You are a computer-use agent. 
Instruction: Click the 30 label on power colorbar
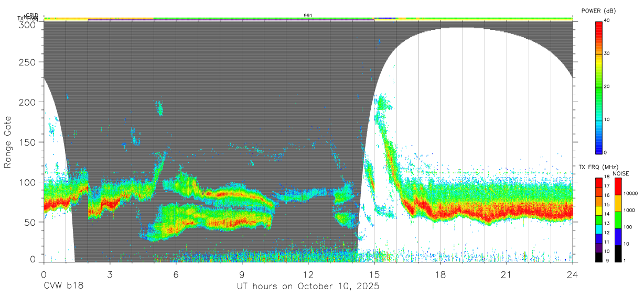[x=607, y=53]
